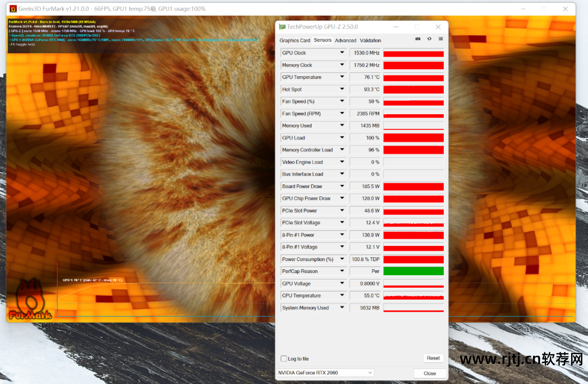Image resolution: width=588 pixels, height=384 pixels.
Task: Click the Reset button in GPU-Z
Action: [433, 358]
